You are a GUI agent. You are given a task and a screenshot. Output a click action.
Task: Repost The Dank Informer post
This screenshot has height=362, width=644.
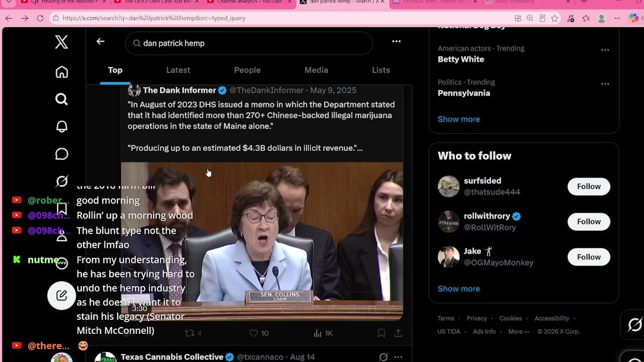pyautogui.click(x=193, y=333)
